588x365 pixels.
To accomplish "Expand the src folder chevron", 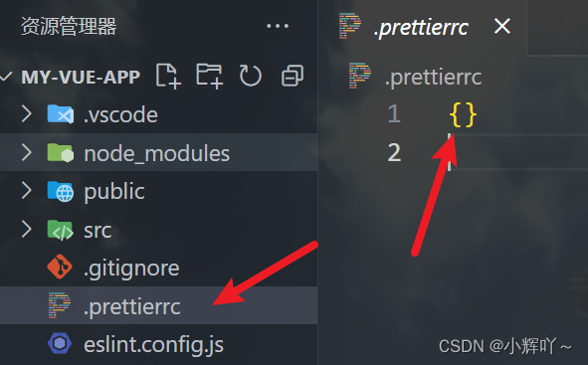I will tap(26, 229).
